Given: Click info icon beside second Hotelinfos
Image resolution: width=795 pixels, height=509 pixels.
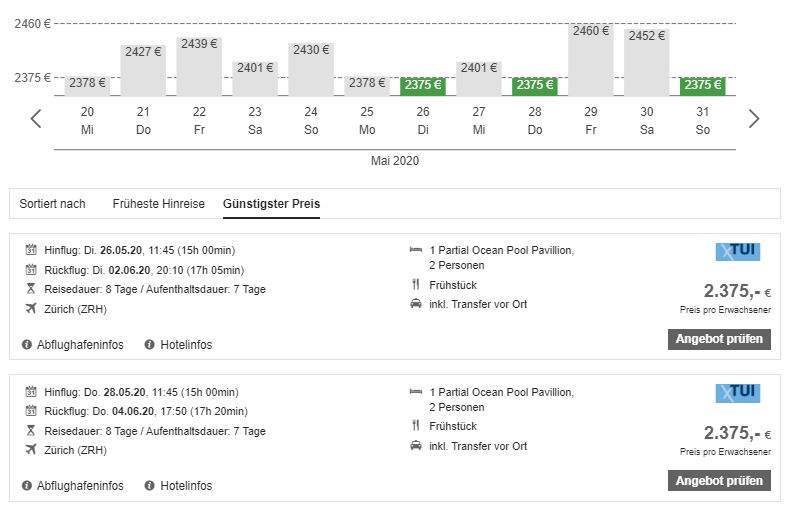Looking at the screenshot, I should (x=150, y=486).
